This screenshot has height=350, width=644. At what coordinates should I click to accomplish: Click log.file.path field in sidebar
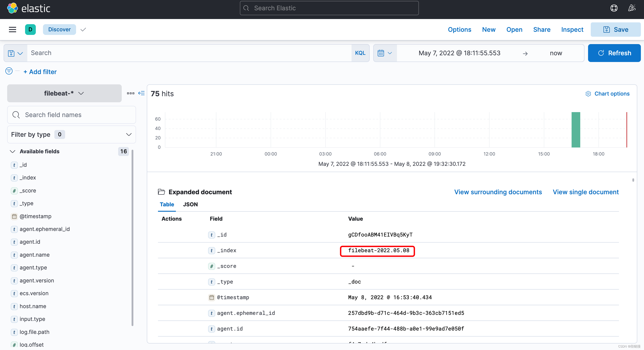[x=34, y=332]
